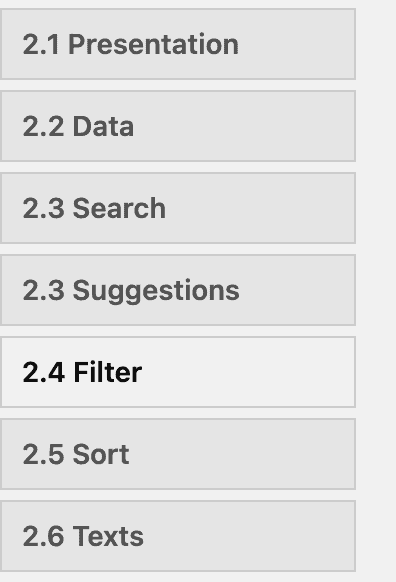This screenshot has height=582, width=396.
Task: Open the 2.1 Presentation tab
Action: coord(178,44)
